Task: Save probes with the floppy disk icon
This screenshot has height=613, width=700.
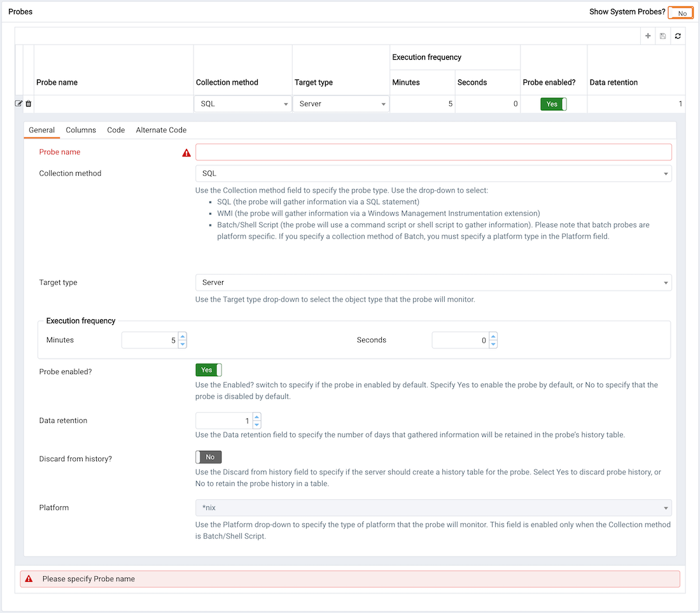Action: click(663, 36)
